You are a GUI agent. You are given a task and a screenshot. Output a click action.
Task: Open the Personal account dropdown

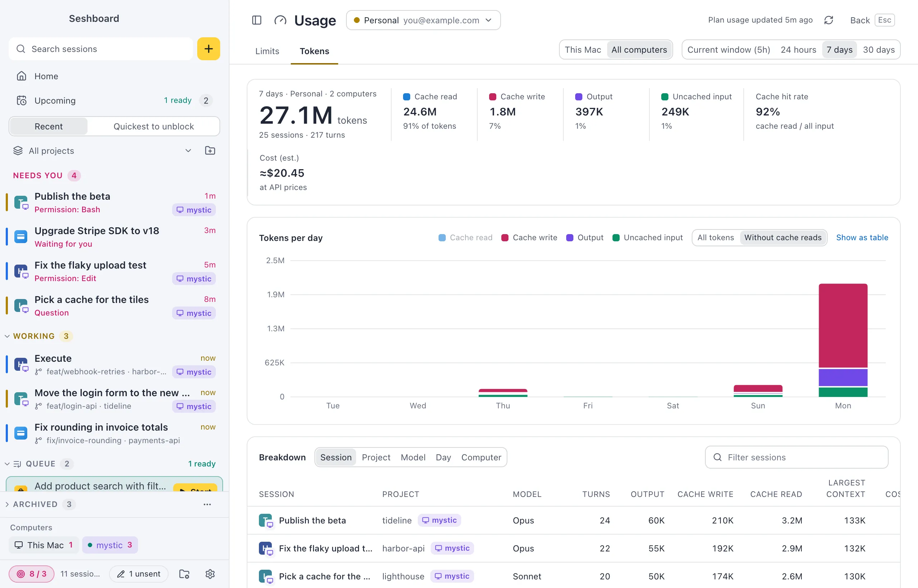[x=423, y=20]
